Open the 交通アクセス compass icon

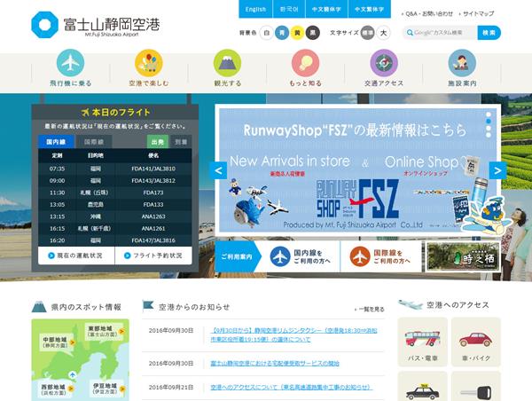(x=384, y=63)
